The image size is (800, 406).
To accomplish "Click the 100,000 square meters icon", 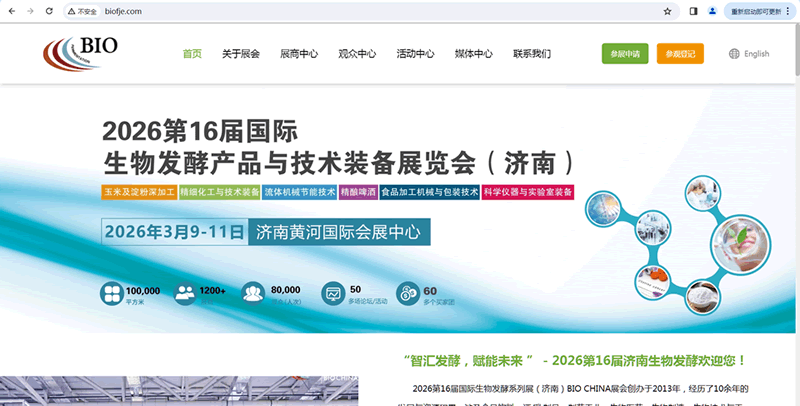I will tap(111, 294).
